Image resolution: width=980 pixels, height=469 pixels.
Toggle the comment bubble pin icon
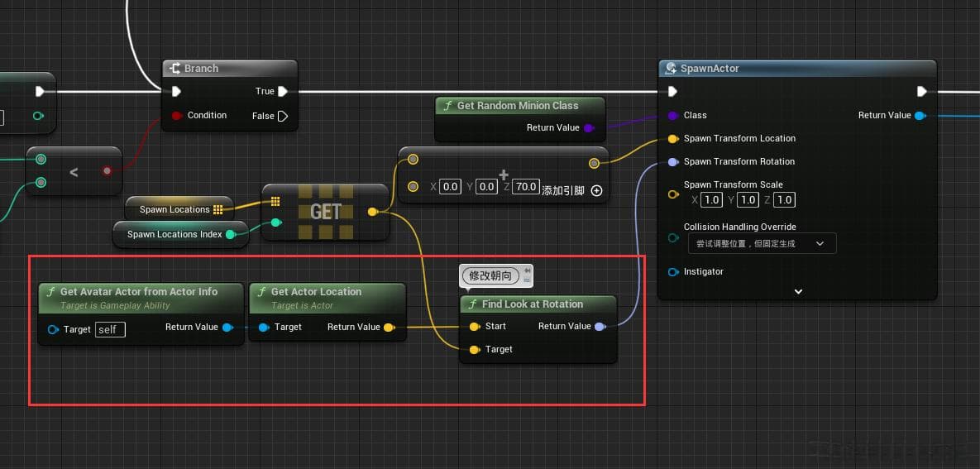(x=527, y=270)
